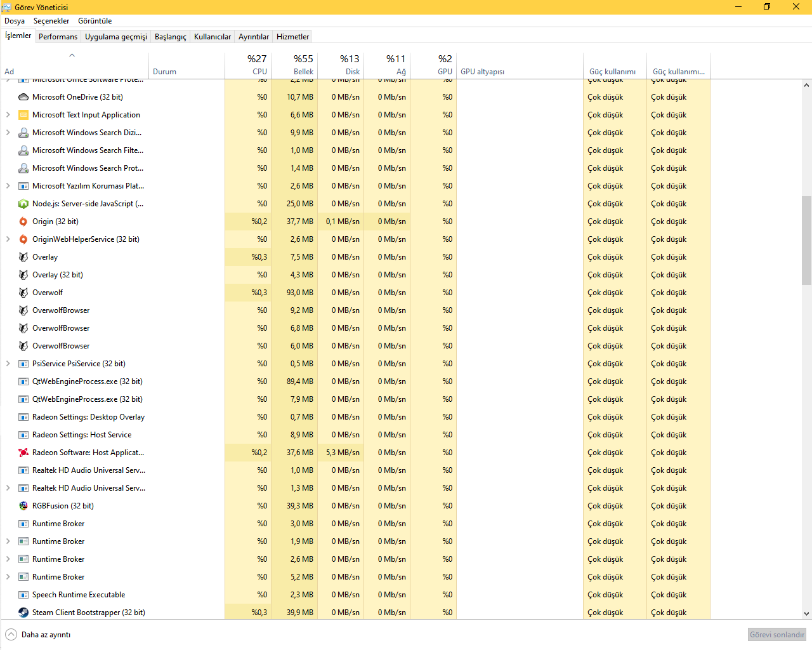Image resolution: width=812 pixels, height=650 pixels.
Task: Sort by the Bellek column header
Action: pyautogui.click(x=294, y=64)
